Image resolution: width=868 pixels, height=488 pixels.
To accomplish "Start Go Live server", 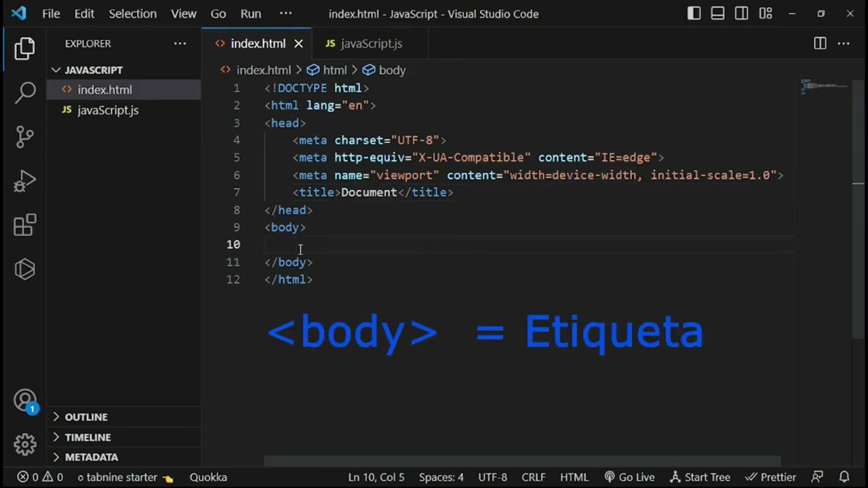I will [630, 477].
